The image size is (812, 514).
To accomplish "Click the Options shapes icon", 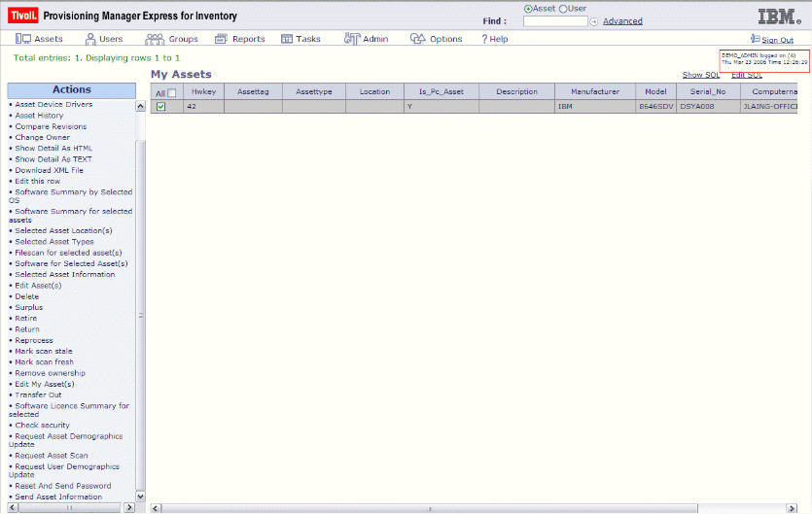I will 417,38.
